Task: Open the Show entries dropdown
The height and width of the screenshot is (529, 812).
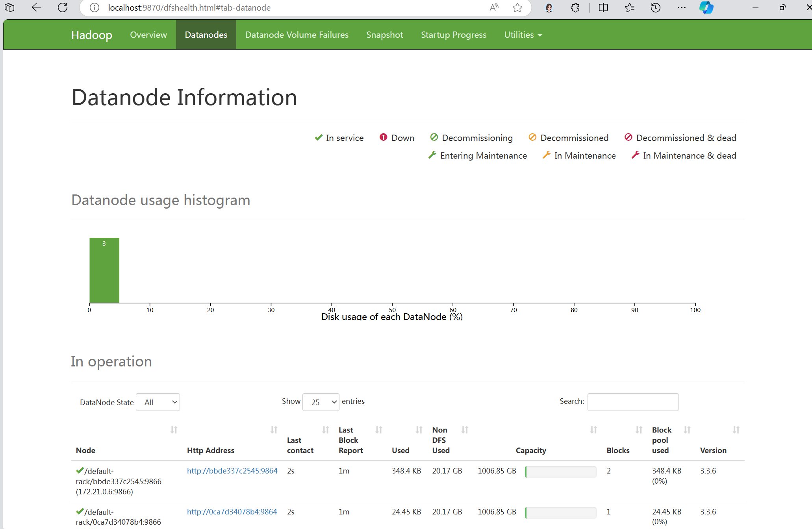Action: pyautogui.click(x=321, y=402)
